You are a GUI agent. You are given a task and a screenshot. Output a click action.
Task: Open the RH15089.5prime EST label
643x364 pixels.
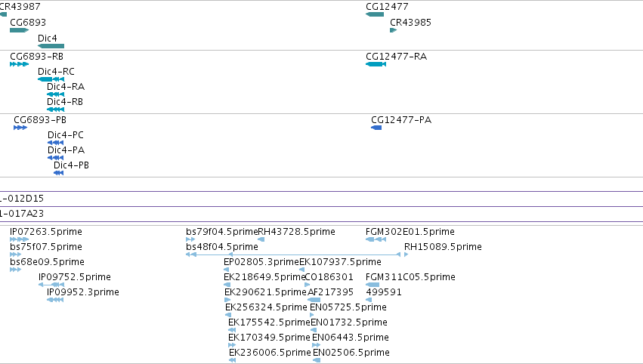443,247
